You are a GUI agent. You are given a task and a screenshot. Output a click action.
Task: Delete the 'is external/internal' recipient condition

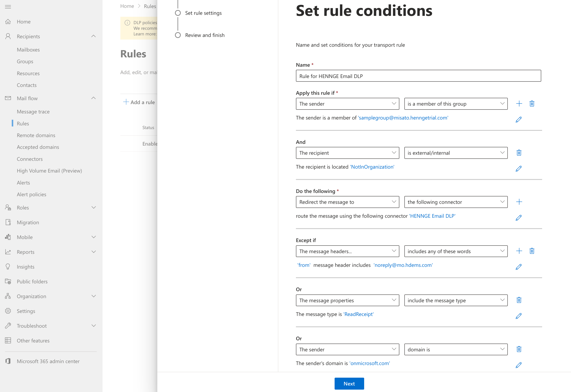tap(519, 153)
